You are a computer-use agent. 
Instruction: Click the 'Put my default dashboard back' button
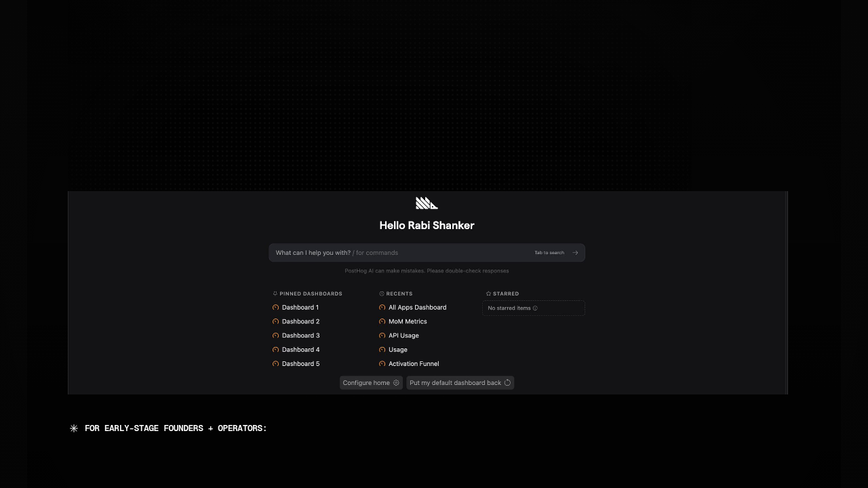(x=460, y=383)
